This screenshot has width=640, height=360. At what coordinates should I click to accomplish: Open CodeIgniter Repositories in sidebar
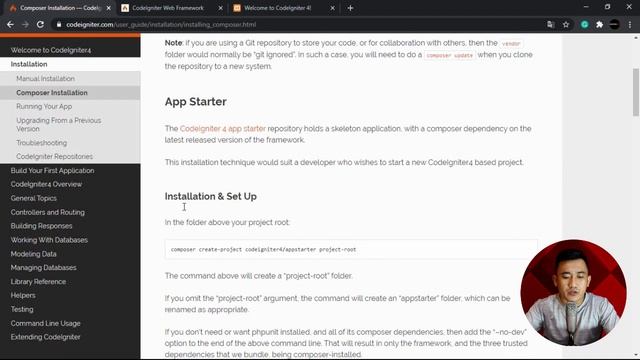click(54, 156)
